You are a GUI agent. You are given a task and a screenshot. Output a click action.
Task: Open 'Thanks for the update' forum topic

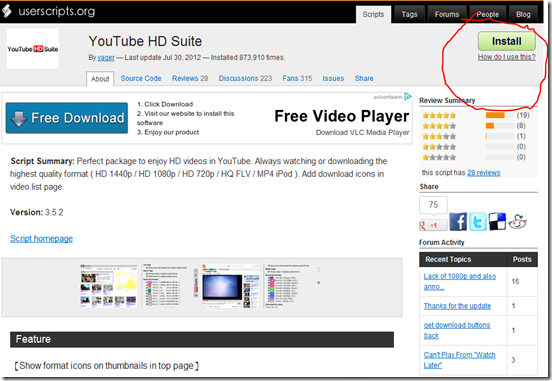click(457, 306)
